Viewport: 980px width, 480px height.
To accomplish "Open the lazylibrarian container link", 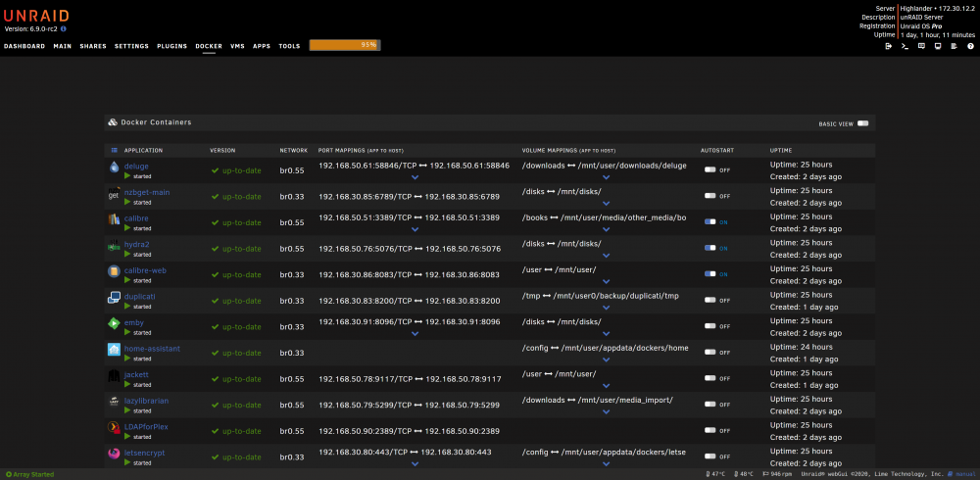I will coord(146,401).
